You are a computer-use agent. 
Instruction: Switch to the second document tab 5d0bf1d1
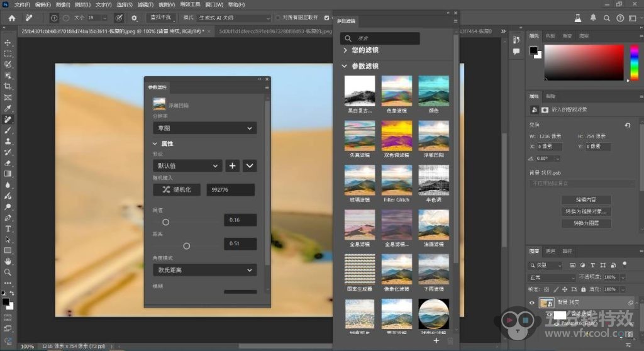(x=275, y=31)
